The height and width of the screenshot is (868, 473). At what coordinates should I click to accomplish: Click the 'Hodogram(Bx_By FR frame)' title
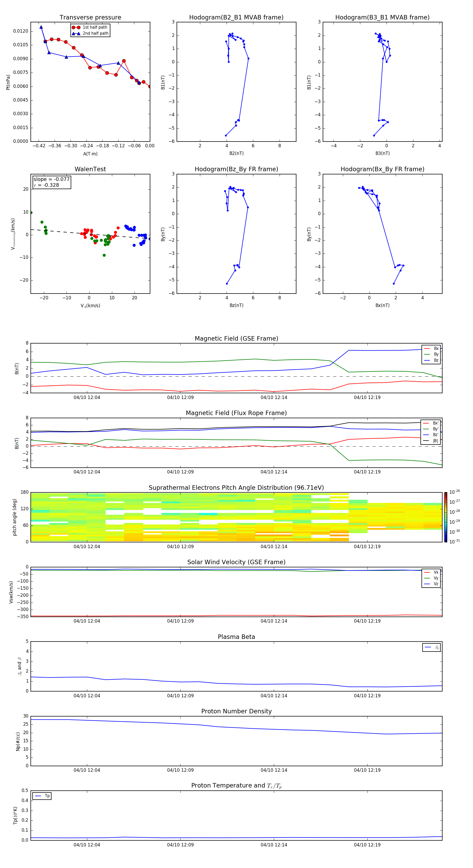tap(382, 169)
